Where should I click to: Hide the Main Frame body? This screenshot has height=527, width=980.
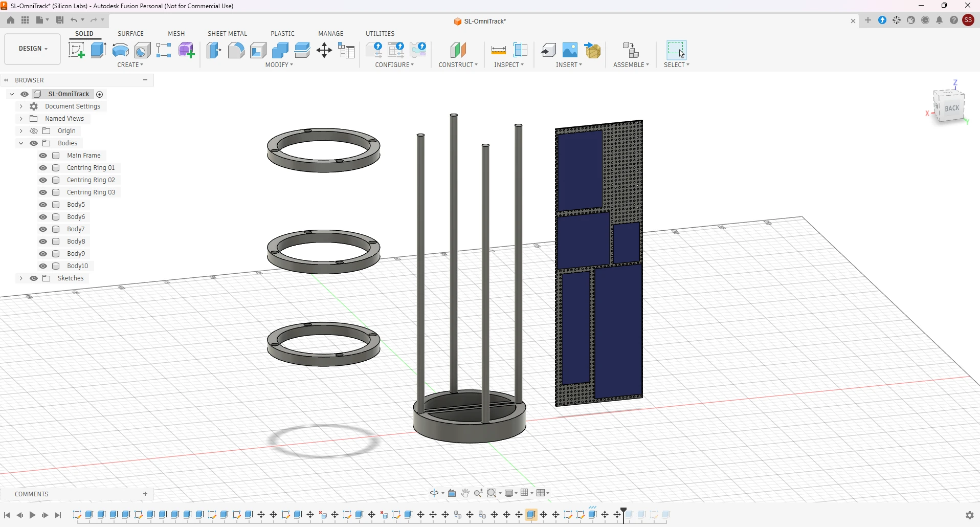click(x=43, y=156)
